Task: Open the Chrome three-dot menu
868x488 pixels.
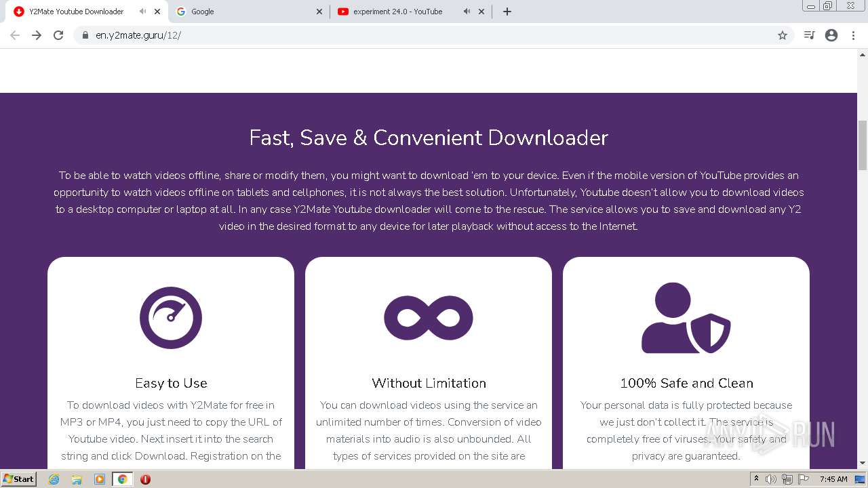Action: pos(853,35)
